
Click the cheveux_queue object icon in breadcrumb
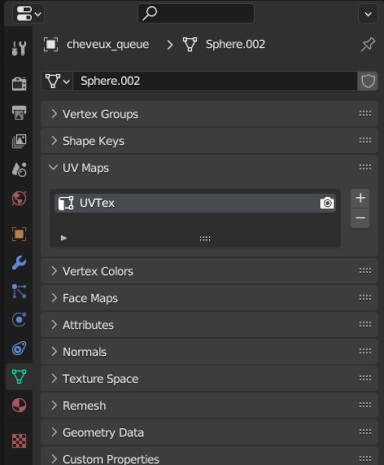coord(51,44)
